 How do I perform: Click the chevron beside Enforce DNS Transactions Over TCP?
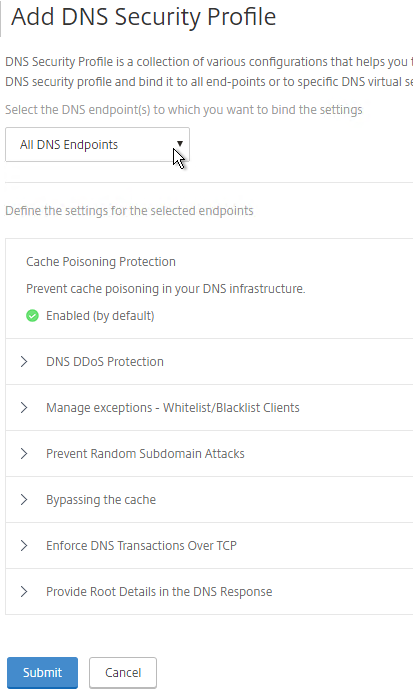[x=24, y=546]
